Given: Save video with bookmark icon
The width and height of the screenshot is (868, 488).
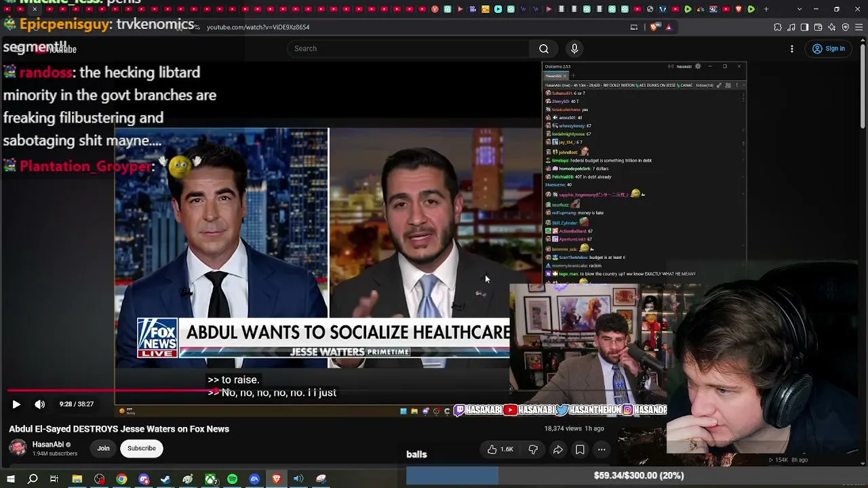Looking at the screenshot, I should pyautogui.click(x=580, y=449).
